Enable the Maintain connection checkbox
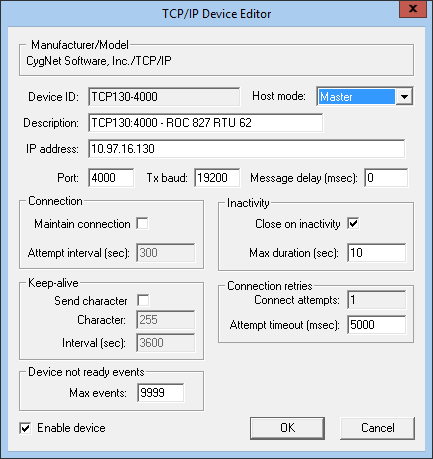Screen dimensions: 433x459 [x=142, y=223]
